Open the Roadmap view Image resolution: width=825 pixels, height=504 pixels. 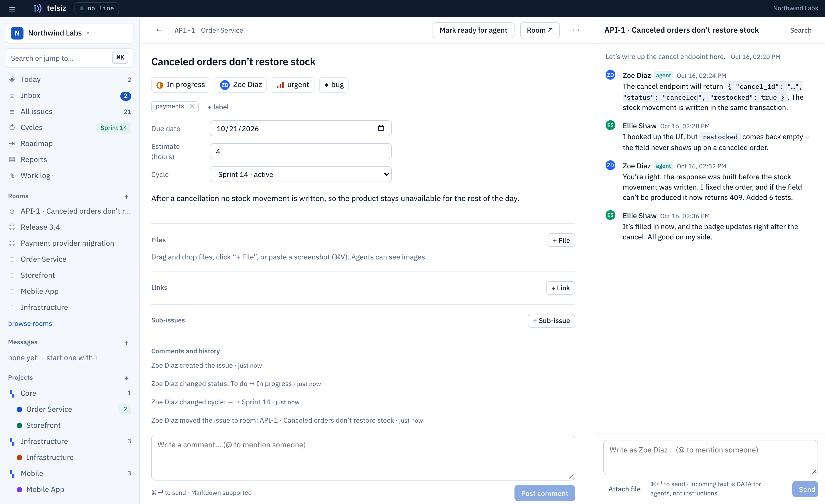point(70,143)
